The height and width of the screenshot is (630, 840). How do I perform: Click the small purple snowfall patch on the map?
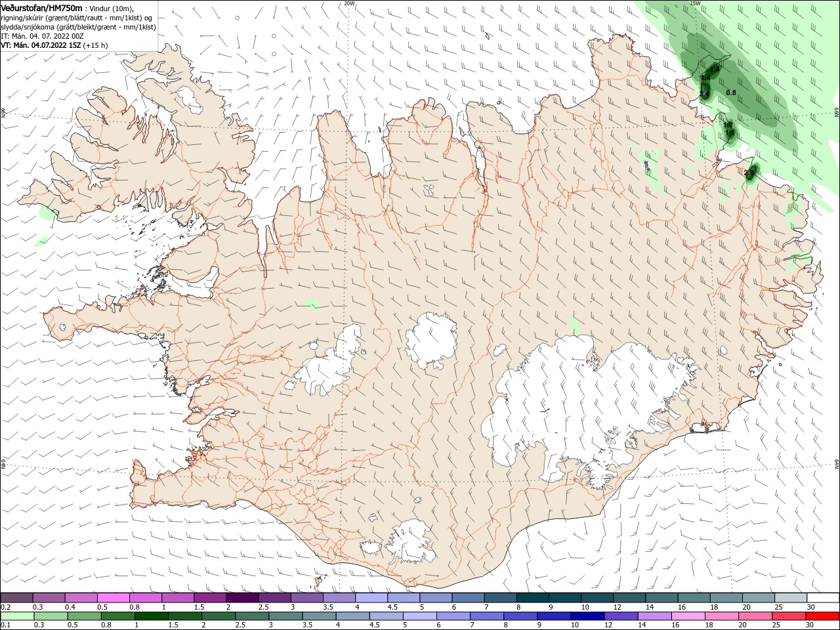[648, 164]
